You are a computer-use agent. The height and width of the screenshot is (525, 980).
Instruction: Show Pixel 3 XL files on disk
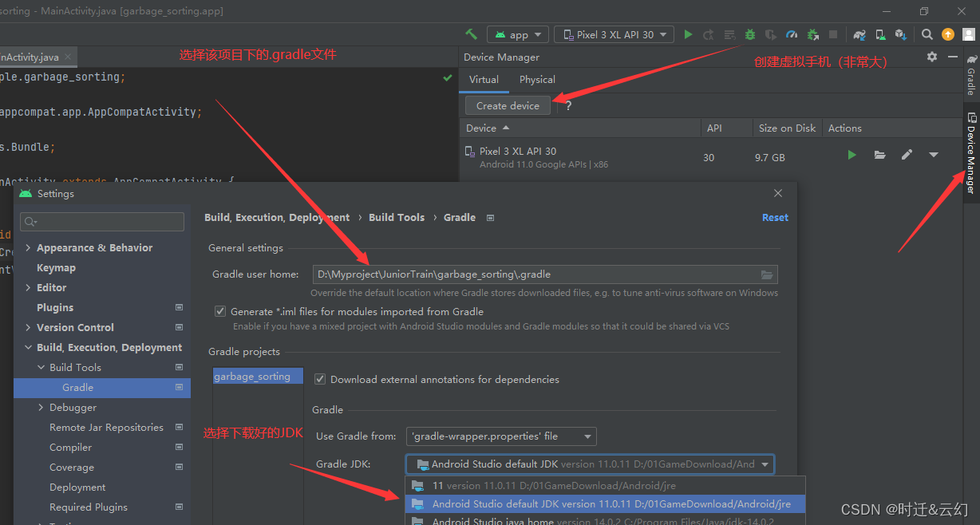click(879, 155)
